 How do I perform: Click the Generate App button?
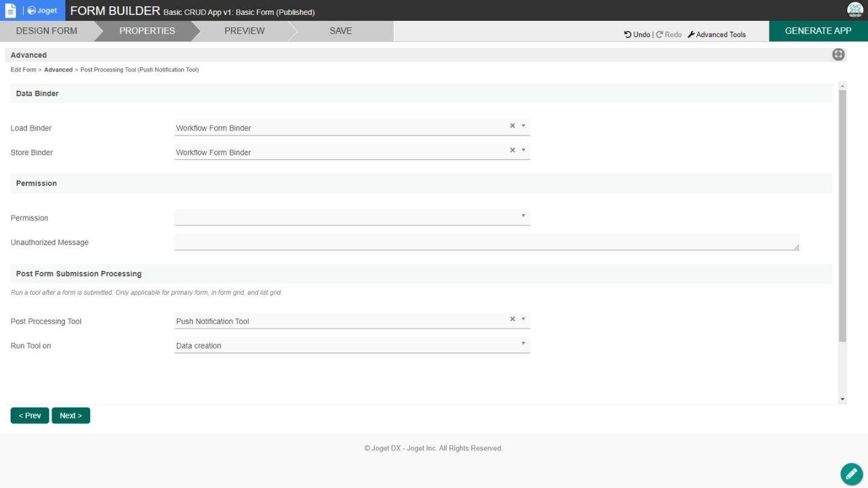pyautogui.click(x=818, y=31)
